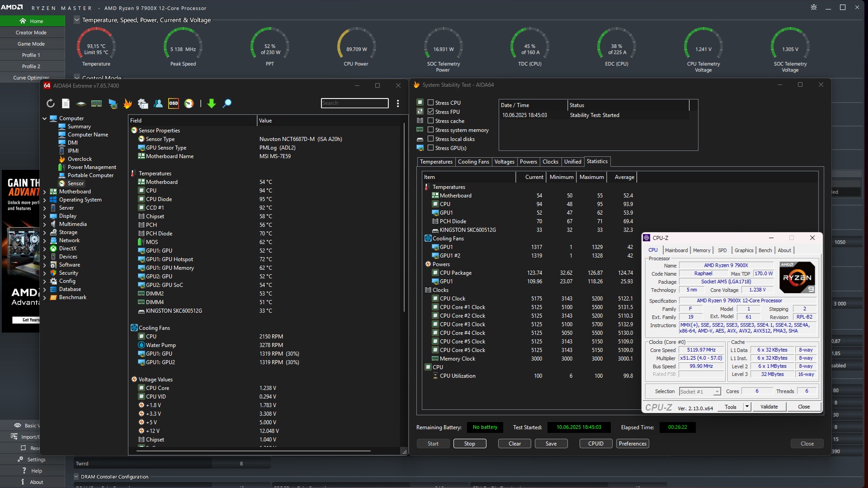Expand the Operating System tree node
The width and height of the screenshot is (868, 488).
point(45,200)
